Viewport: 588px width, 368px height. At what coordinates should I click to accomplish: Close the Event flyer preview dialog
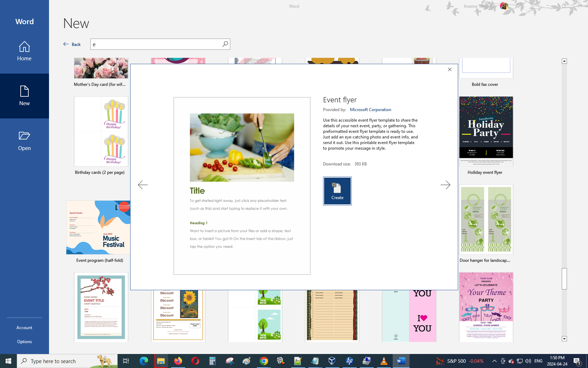click(x=449, y=69)
